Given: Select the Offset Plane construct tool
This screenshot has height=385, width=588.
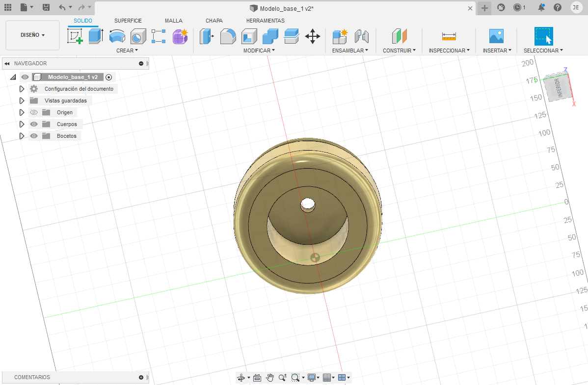Looking at the screenshot, I should point(400,36).
